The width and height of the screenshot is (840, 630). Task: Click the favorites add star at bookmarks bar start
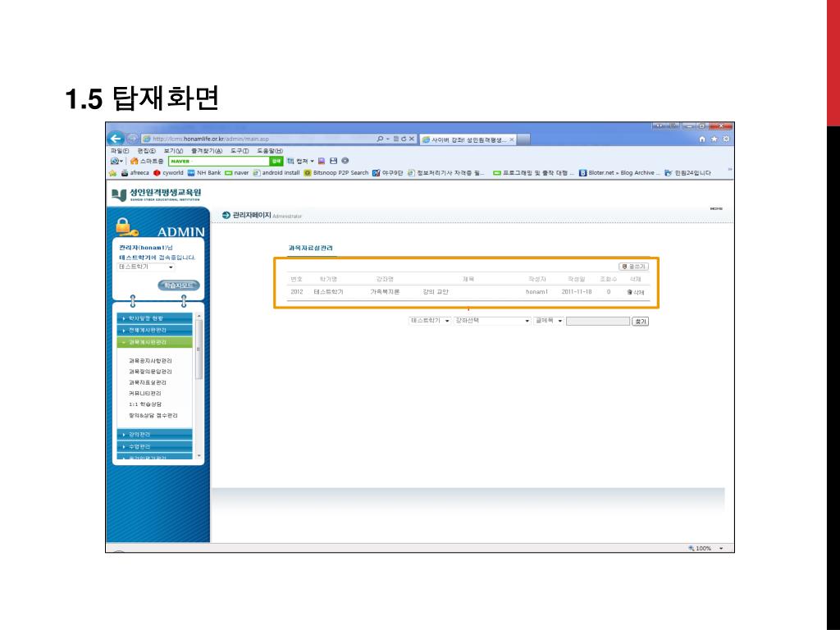(112, 173)
